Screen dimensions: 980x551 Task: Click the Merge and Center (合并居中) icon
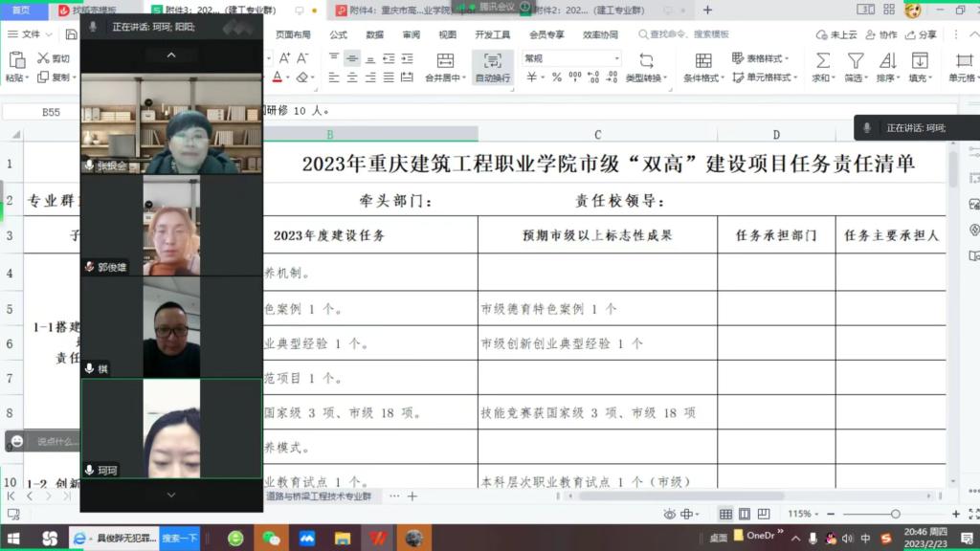[x=443, y=60]
